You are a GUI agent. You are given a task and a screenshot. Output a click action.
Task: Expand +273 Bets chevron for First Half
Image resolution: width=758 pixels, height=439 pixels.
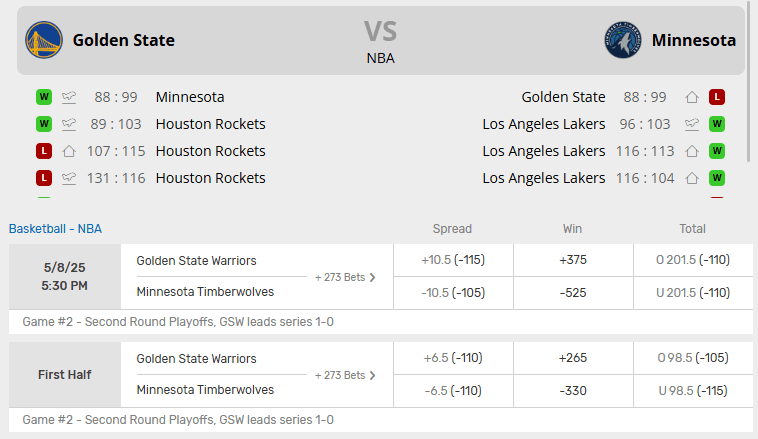pyautogui.click(x=372, y=375)
